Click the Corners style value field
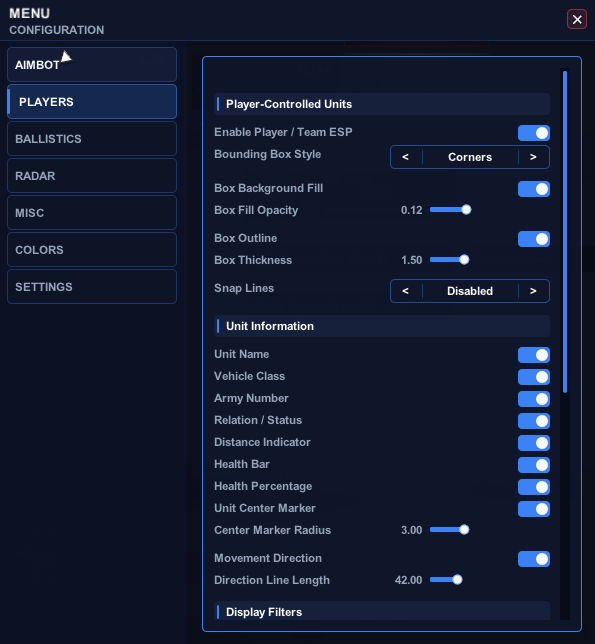This screenshot has width=595, height=644. [x=470, y=157]
